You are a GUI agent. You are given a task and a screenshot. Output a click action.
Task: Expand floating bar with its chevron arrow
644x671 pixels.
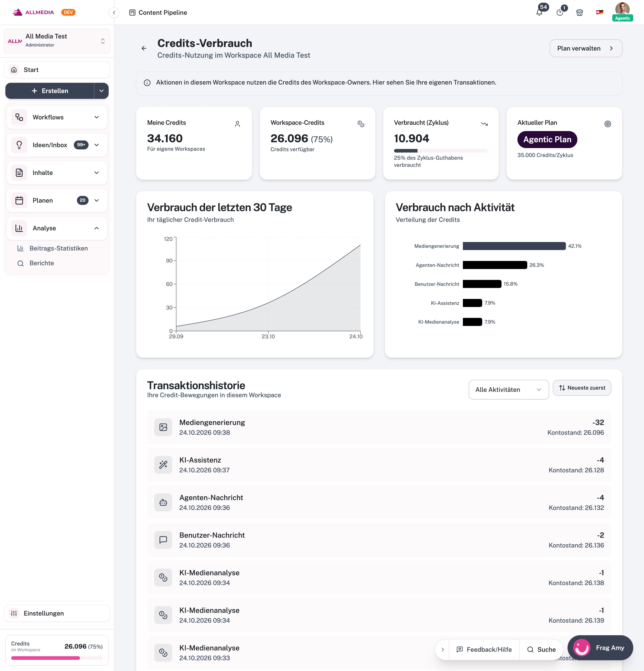click(x=443, y=650)
